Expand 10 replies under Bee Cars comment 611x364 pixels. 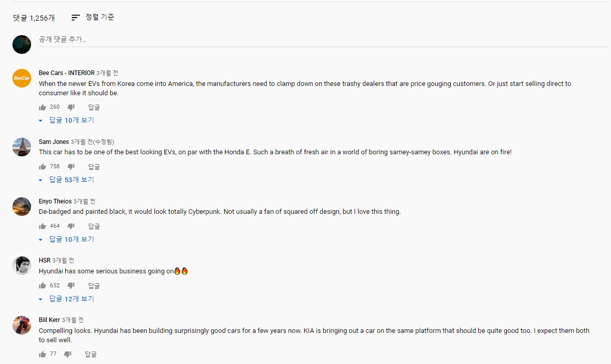click(67, 120)
